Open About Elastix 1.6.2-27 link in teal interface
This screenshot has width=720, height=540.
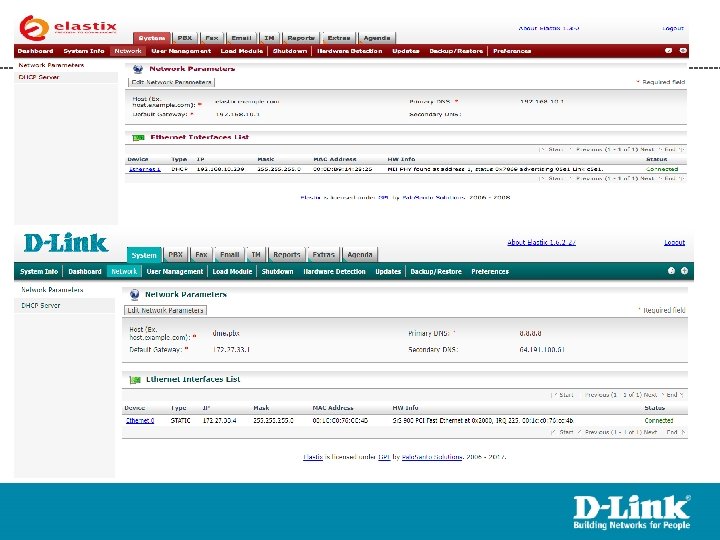coord(541,242)
